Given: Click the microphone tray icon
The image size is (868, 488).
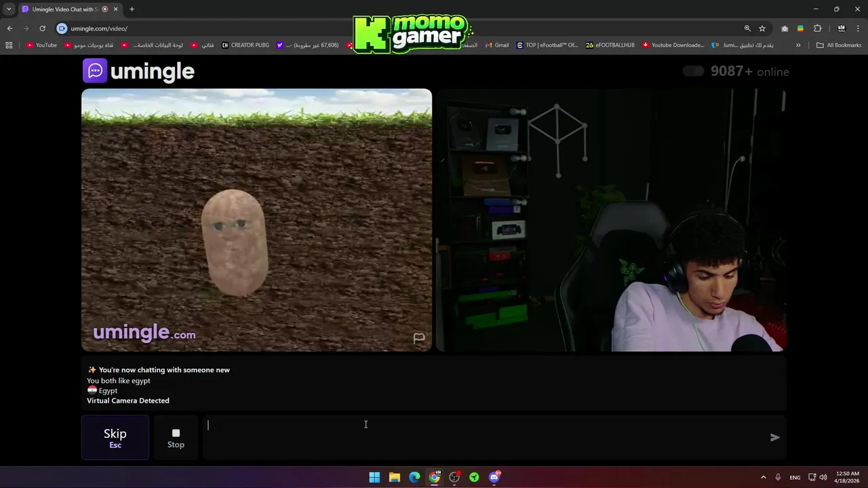Looking at the screenshot, I should coord(778,477).
